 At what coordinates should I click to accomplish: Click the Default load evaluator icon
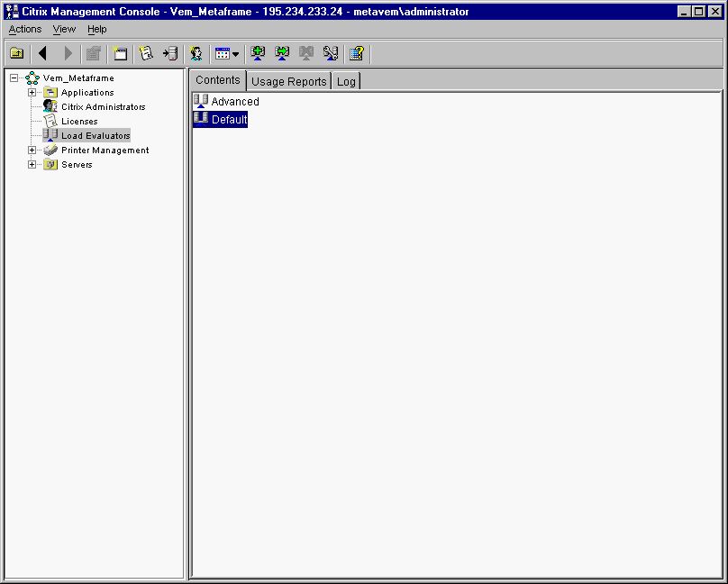(201, 119)
